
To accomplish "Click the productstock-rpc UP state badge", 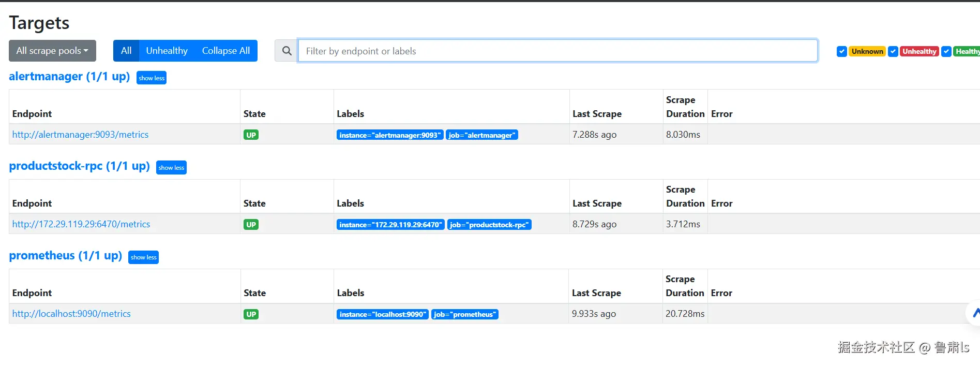I will pos(251,225).
